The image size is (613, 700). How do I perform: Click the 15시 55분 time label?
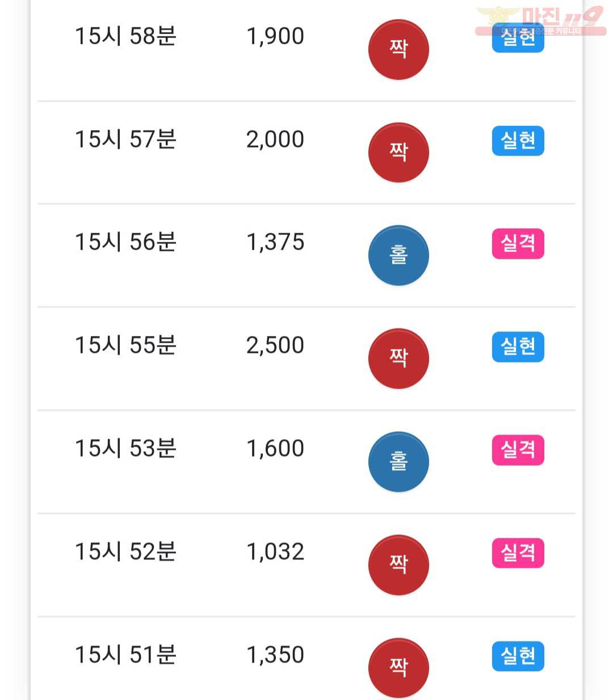(x=125, y=345)
